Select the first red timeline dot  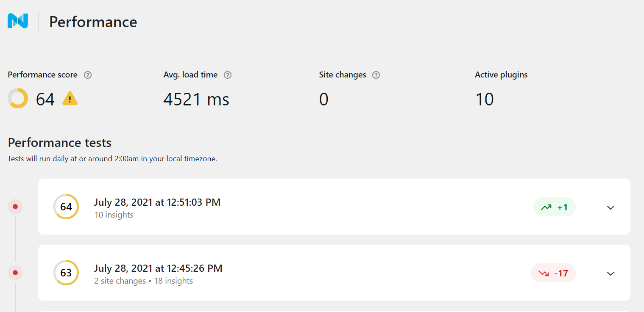(x=15, y=207)
